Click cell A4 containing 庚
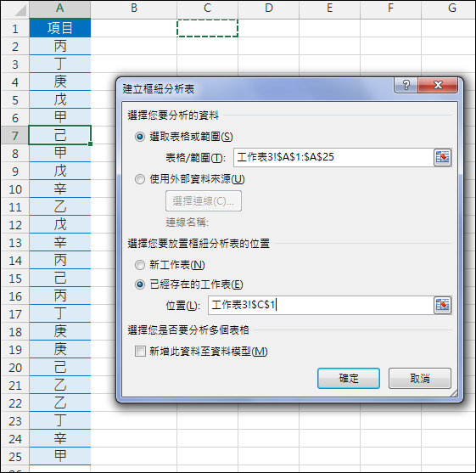The height and width of the screenshot is (473, 476). pyautogui.click(x=59, y=82)
